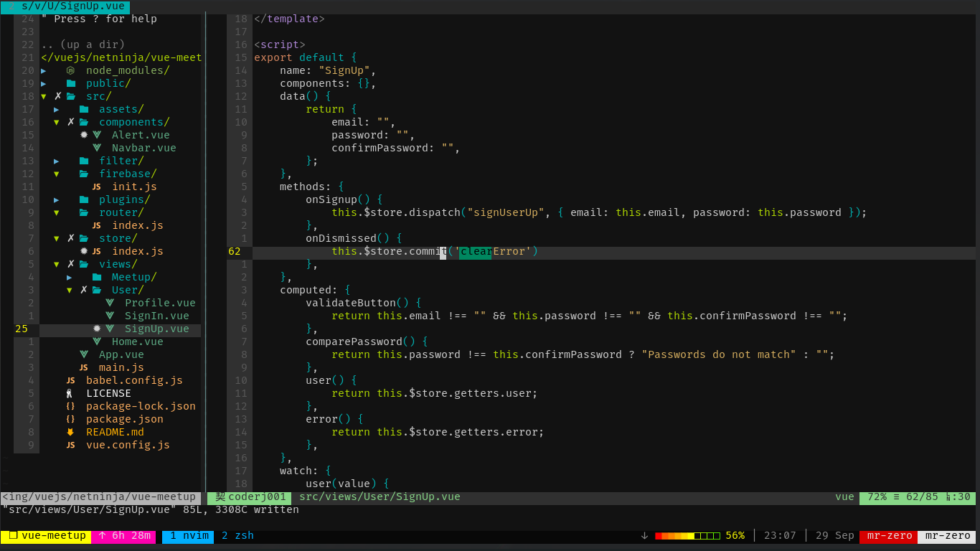Click the JSON braces icon beside package-lock.json

coord(70,406)
